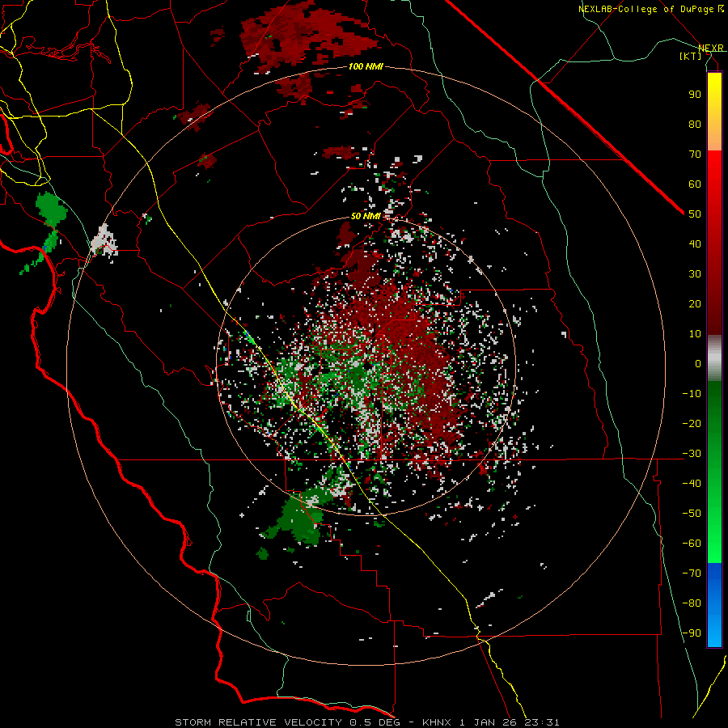The height and width of the screenshot is (728, 728).
Task: Click the -10 value on the velocity scale
Action: pyautogui.click(x=692, y=394)
